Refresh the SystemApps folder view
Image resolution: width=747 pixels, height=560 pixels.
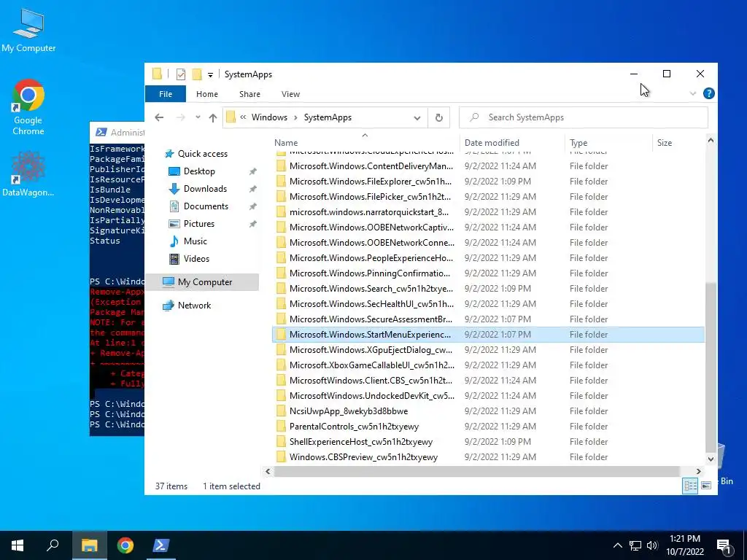pyautogui.click(x=438, y=117)
